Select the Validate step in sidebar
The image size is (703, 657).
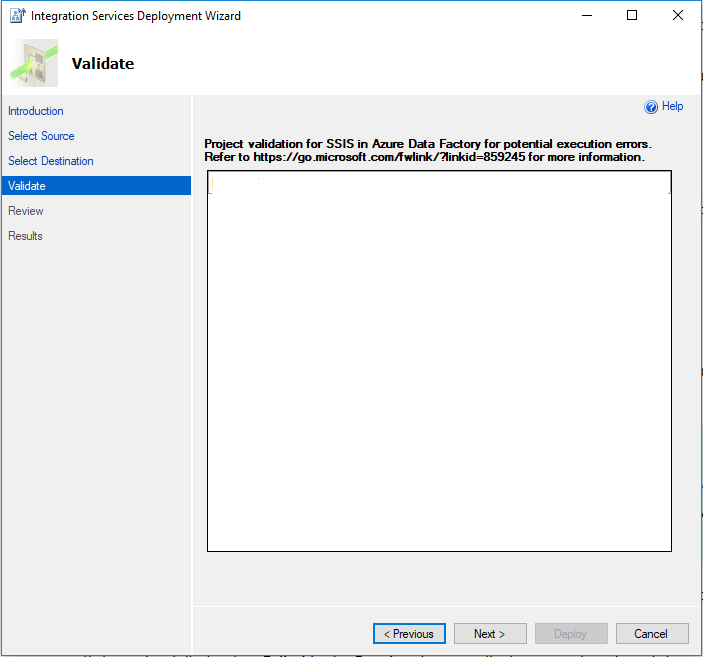[x=96, y=186]
